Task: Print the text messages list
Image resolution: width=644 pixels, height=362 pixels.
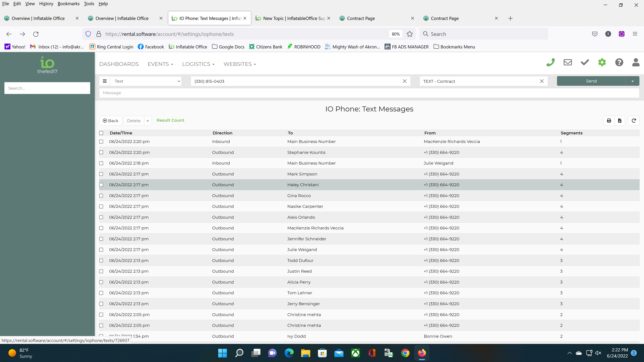Action: tap(609, 121)
